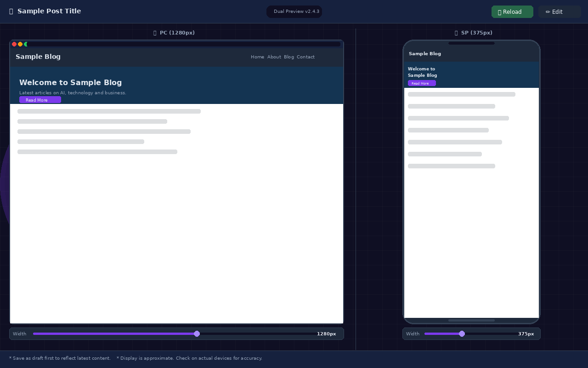Click the red traffic-light dot in PC preview
This screenshot has height=368, width=588.
[x=14, y=44]
